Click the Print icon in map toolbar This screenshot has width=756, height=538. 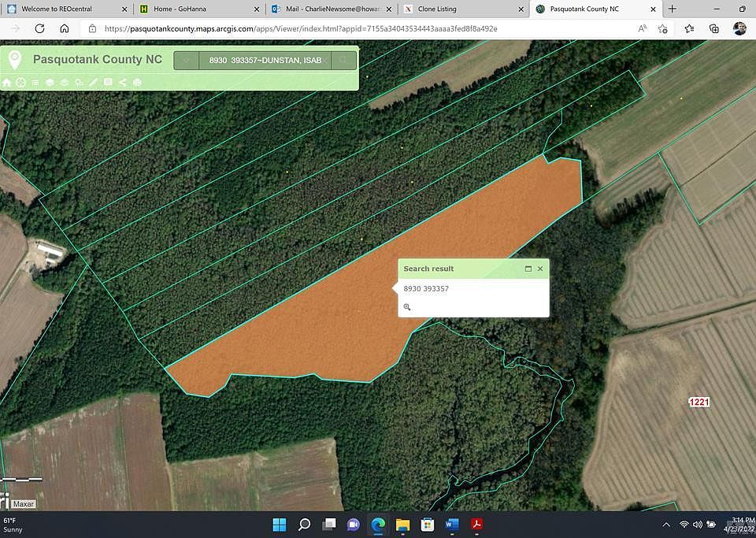click(x=137, y=82)
